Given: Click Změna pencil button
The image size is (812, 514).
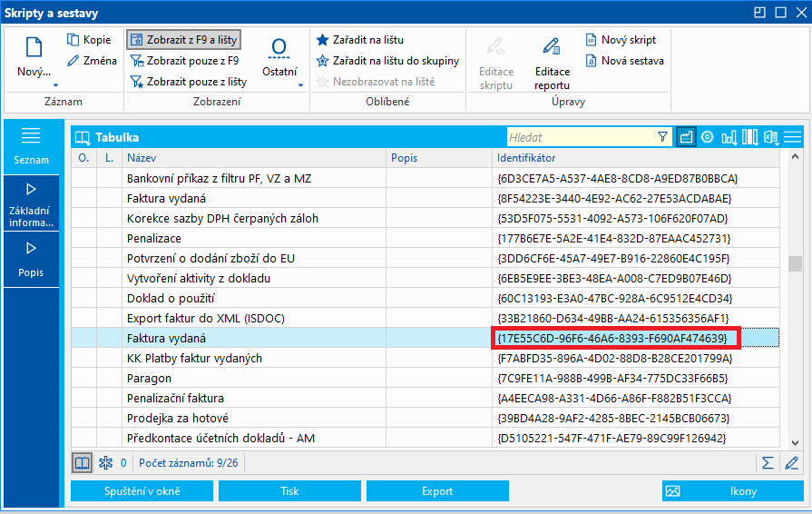Looking at the screenshot, I should point(93,61).
